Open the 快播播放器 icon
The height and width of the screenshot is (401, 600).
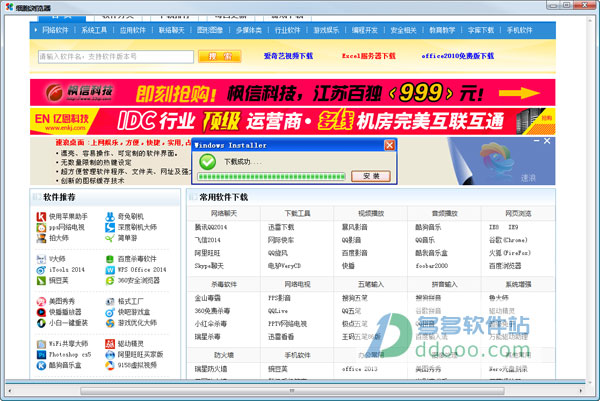tap(41, 312)
